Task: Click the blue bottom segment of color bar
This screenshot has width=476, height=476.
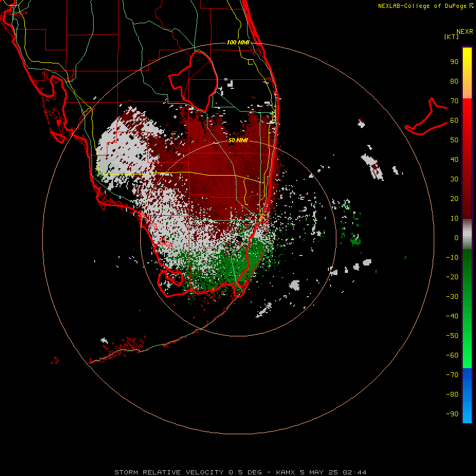Action: [467, 396]
